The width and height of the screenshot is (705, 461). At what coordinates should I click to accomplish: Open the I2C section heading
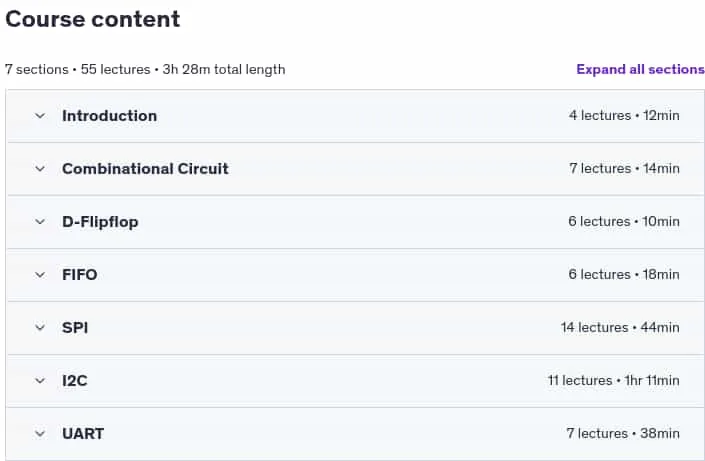(x=75, y=381)
